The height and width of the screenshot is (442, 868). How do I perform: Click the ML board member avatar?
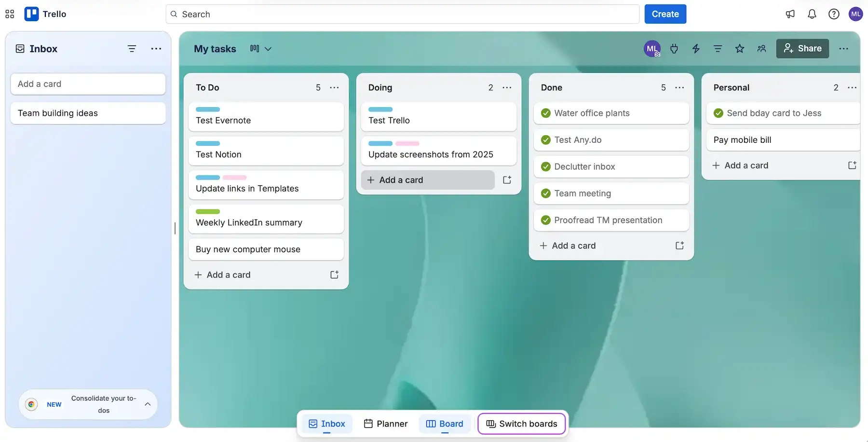click(652, 49)
